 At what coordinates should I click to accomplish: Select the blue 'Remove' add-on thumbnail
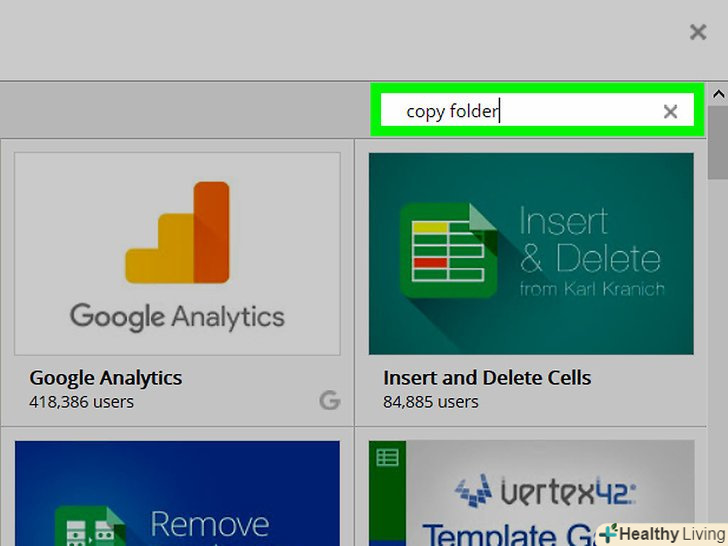pos(177,494)
